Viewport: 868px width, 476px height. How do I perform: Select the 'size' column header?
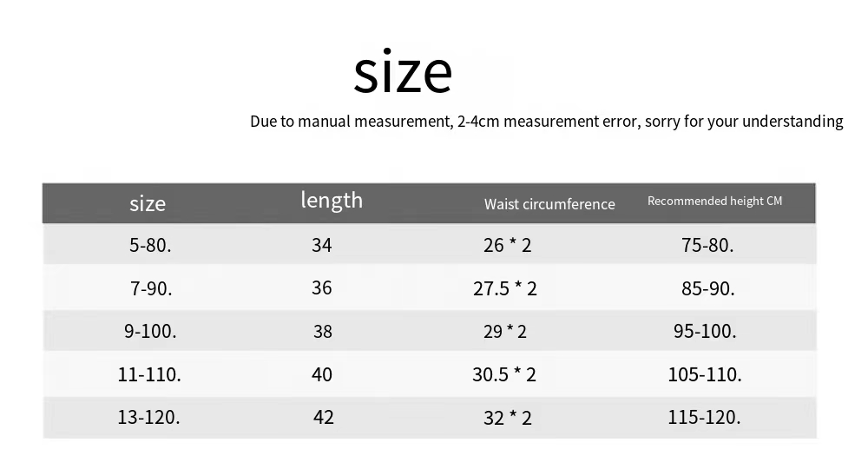click(x=148, y=204)
